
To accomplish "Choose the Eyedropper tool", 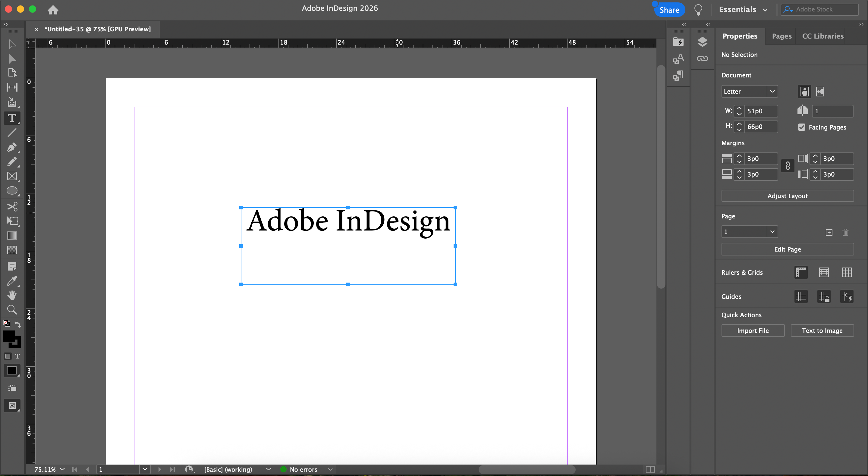I will tap(12, 280).
